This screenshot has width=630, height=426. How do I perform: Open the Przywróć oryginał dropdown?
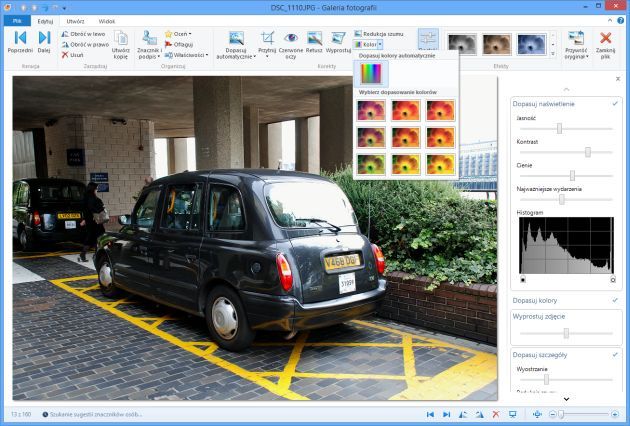pyautogui.click(x=576, y=45)
